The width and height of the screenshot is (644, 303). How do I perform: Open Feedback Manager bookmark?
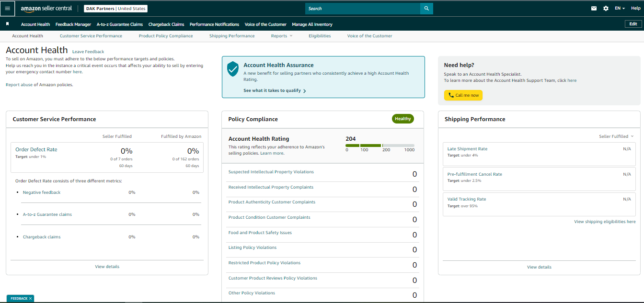[x=73, y=24]
